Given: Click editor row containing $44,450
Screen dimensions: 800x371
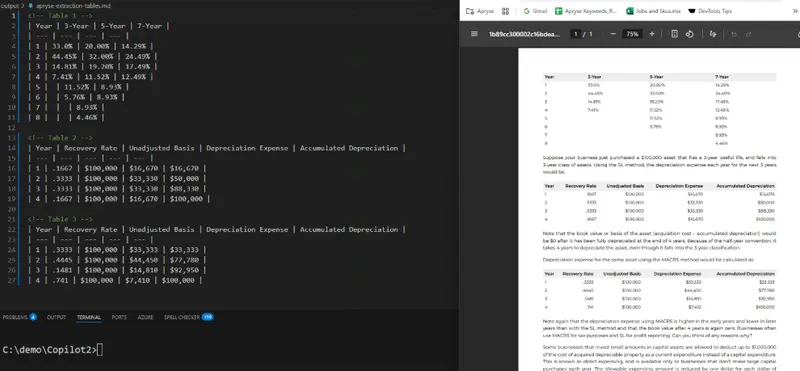Looking at the screenshot, I should (x=117, y=260).
